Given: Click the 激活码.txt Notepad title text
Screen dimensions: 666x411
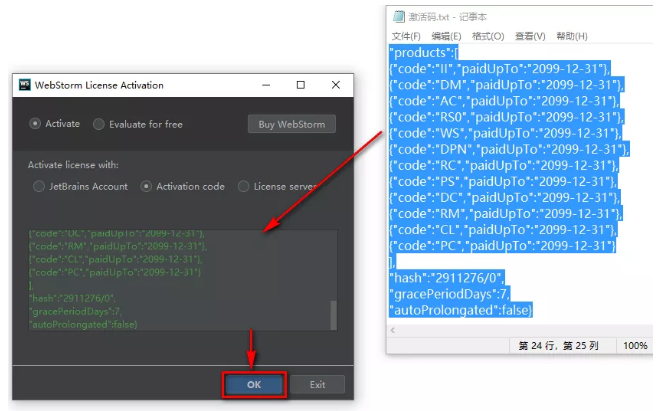Looking at the screenshot, I should click(447, 17).
